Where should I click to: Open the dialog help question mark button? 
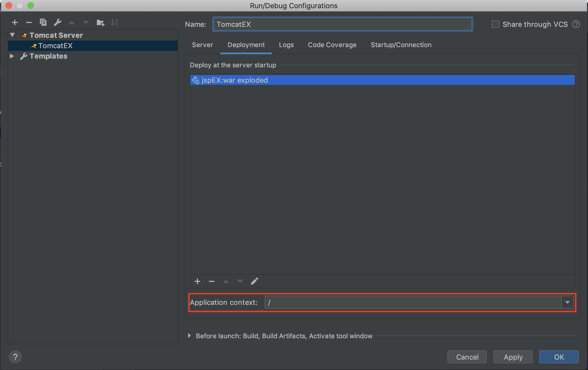[15, 357]
